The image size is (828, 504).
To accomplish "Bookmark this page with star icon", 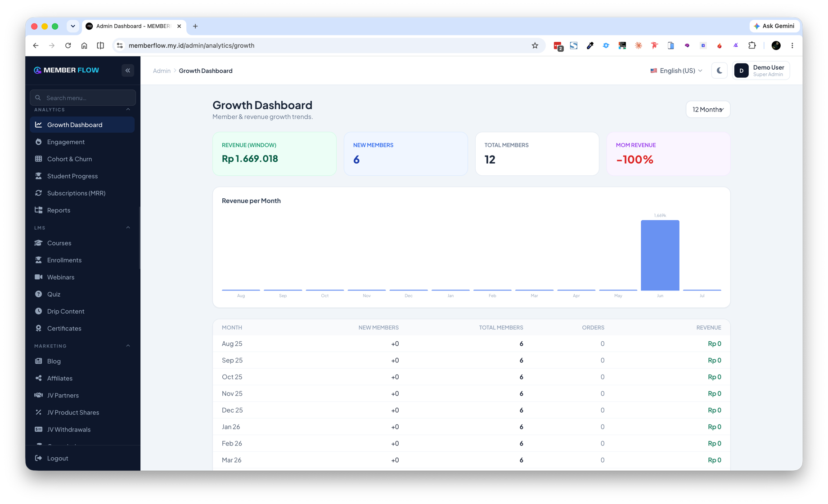I will [x=535, y=45].
